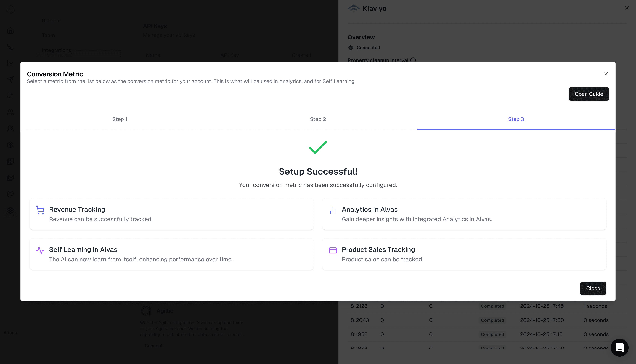Click timestamp 2024-10-25 17:45

click(542, 306)
